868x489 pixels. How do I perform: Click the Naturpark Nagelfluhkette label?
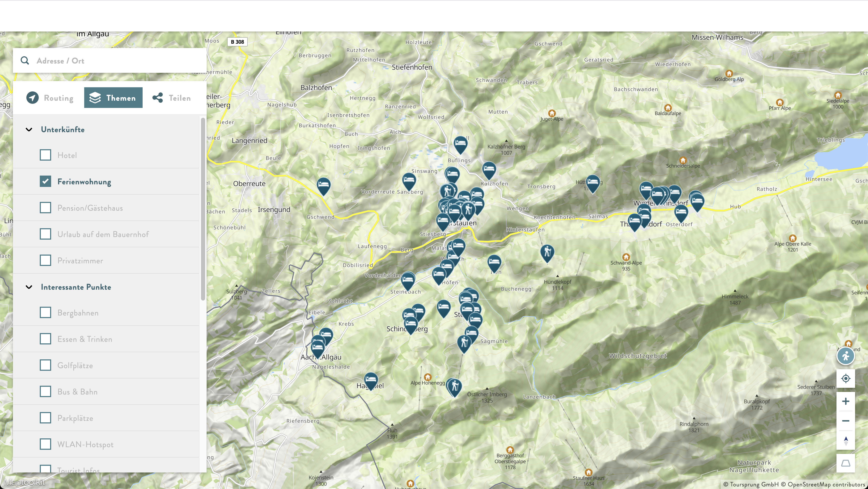tap(754, 466)
